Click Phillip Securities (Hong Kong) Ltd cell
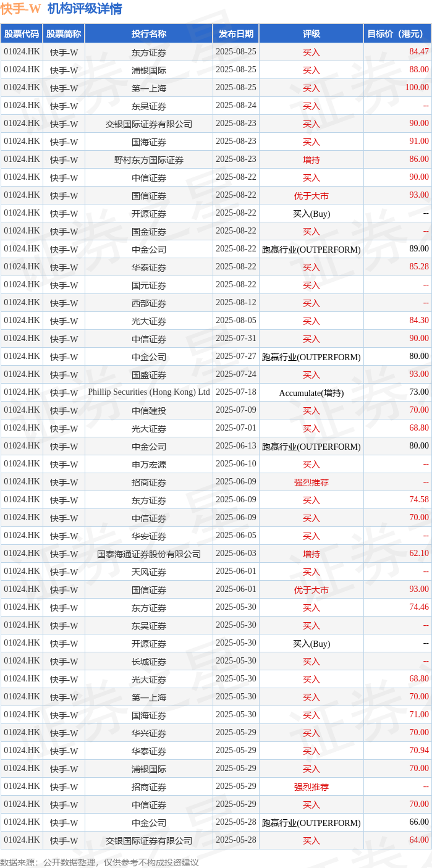The image size is (432, 868). 149,392
